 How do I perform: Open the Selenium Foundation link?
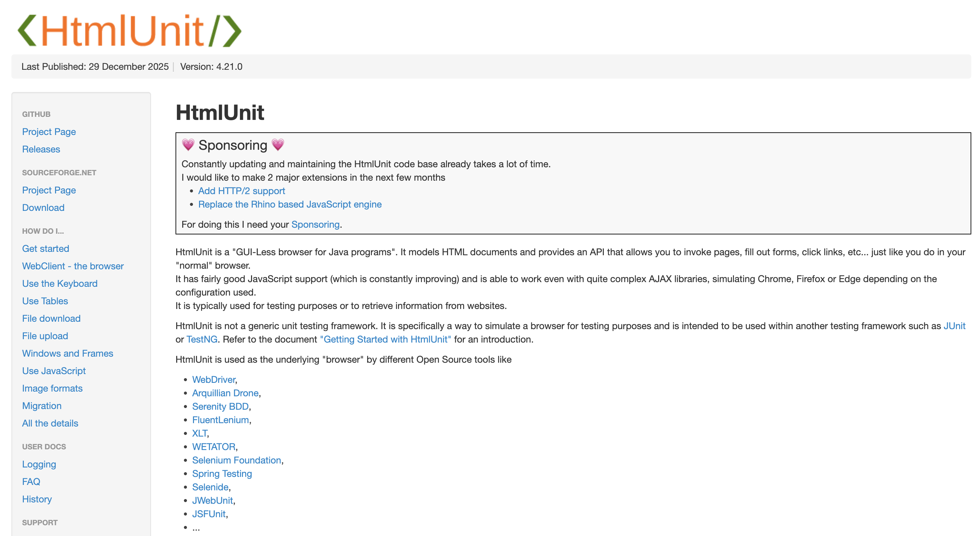click(236, 460)
